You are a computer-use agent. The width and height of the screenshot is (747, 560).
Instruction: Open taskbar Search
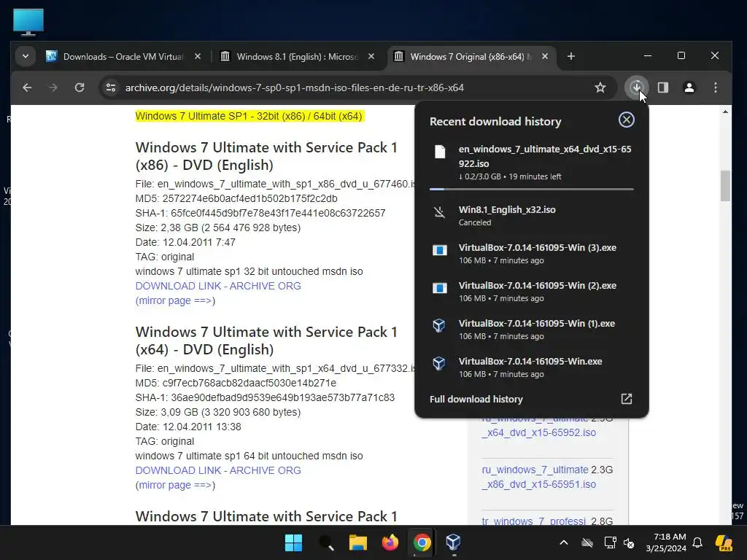pos(326,542)
